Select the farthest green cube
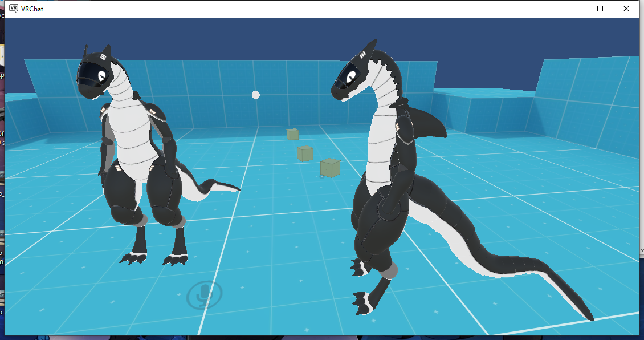 click(292, 134)
